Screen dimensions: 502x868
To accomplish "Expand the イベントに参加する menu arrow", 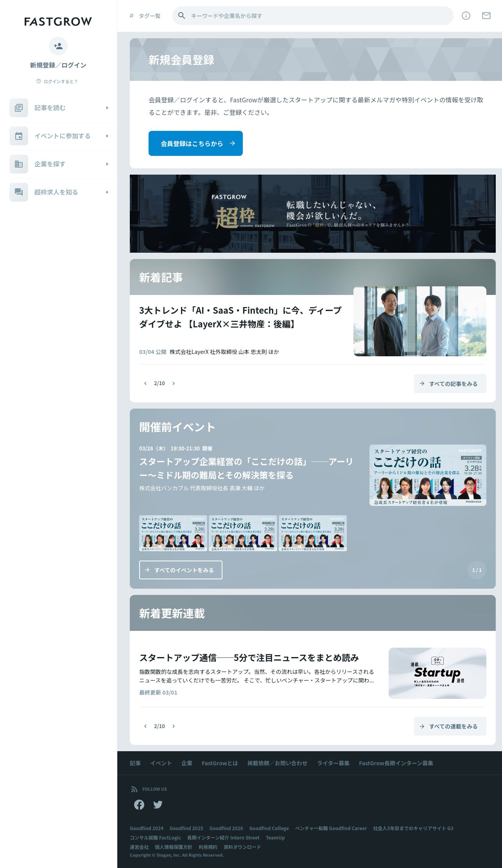I will pos(107,136).
